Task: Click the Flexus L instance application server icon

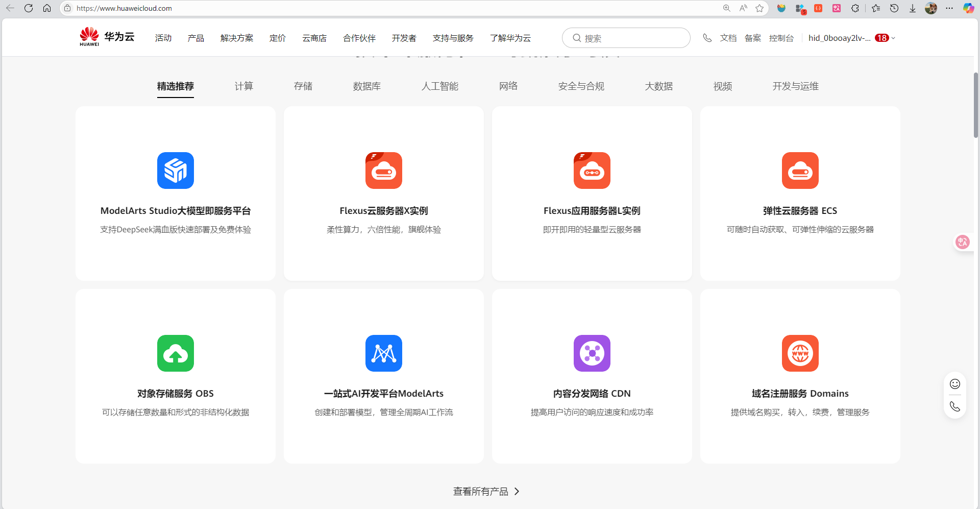Action: [x=592, y=171]
